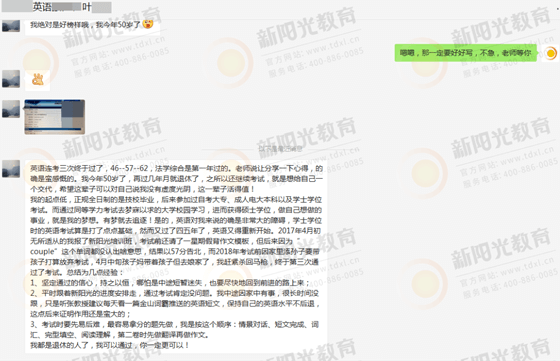The image size is (560, 361).
Task: Click the closing line 我都是退休的人了
Action: (109, 345)
